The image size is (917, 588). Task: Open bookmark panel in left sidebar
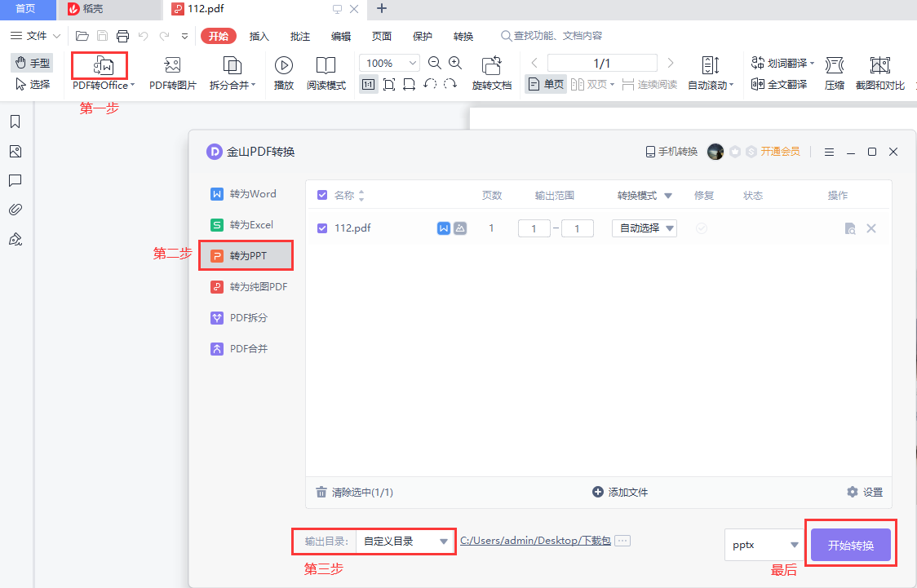point(16,122)
